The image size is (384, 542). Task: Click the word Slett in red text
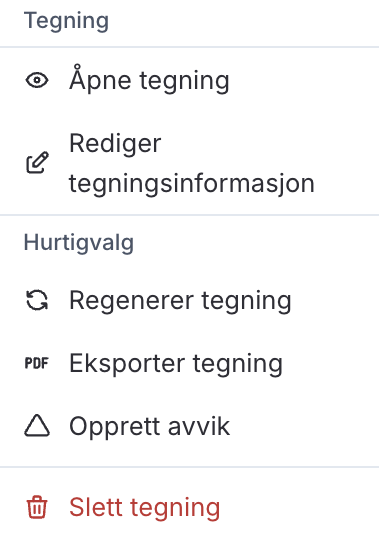96,507
